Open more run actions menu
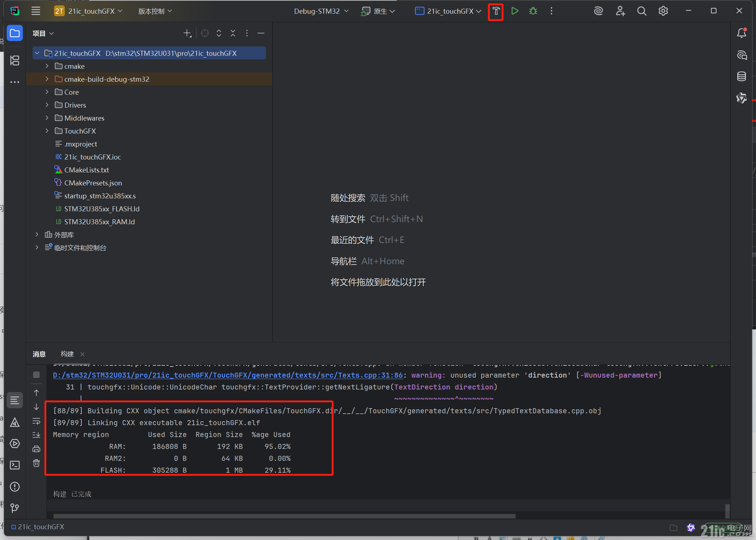 click(x=551, y=11)
